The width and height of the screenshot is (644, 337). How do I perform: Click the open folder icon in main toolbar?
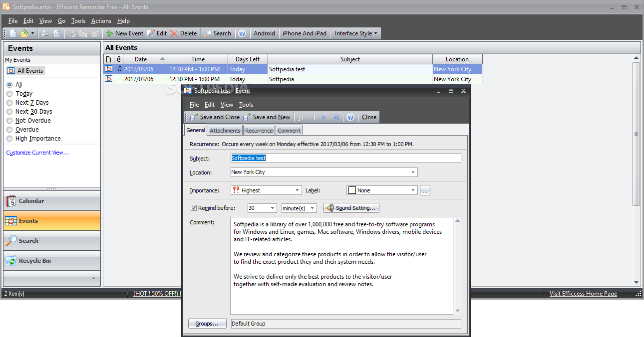24,33
